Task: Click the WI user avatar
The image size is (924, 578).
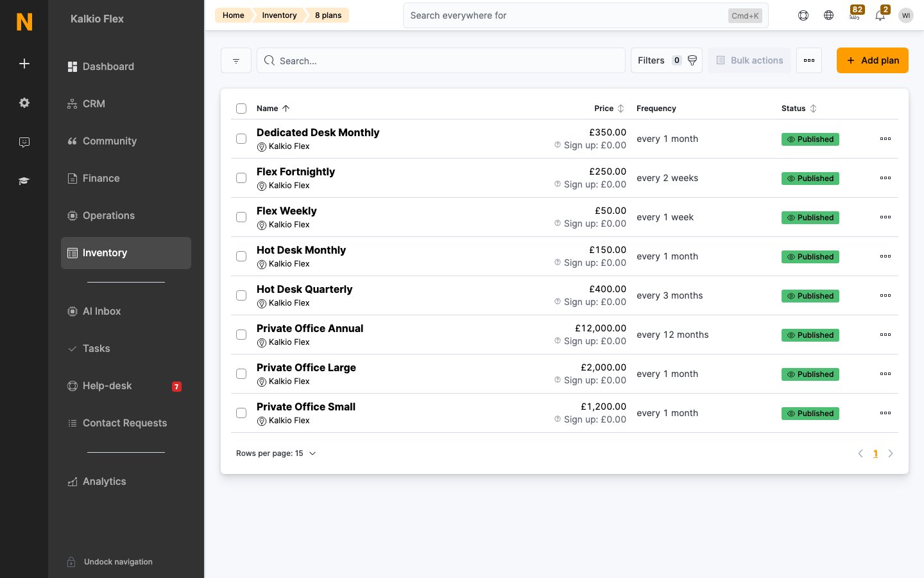Action: coord(906,15)
